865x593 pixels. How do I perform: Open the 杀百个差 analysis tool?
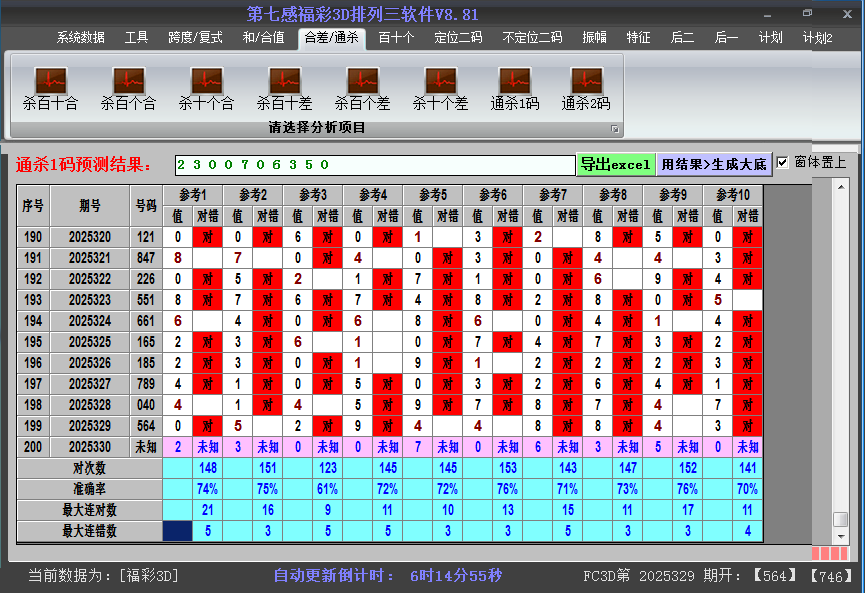tap(362, 85)
